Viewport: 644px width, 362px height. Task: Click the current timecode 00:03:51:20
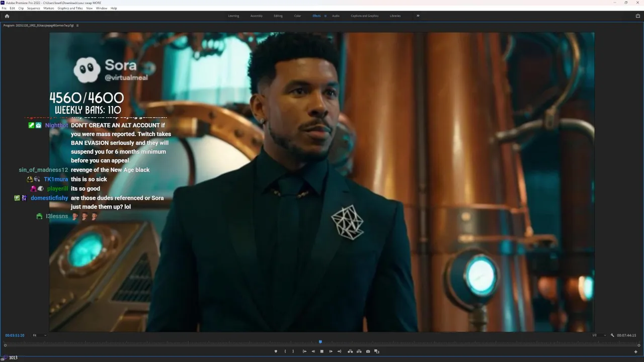(15, 335)
